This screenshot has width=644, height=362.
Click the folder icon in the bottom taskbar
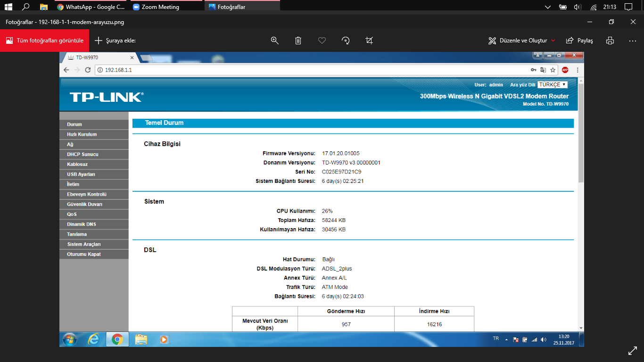(141, 339)
